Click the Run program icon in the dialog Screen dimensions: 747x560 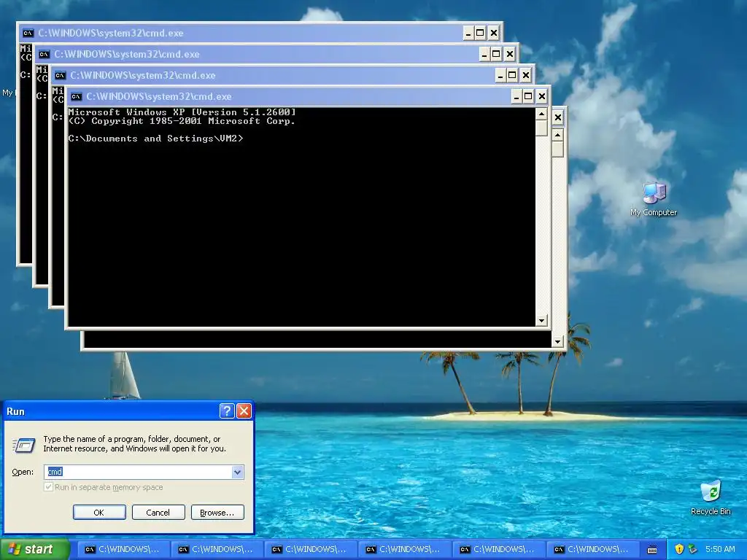pyautogui.click(x=23, y=445)
